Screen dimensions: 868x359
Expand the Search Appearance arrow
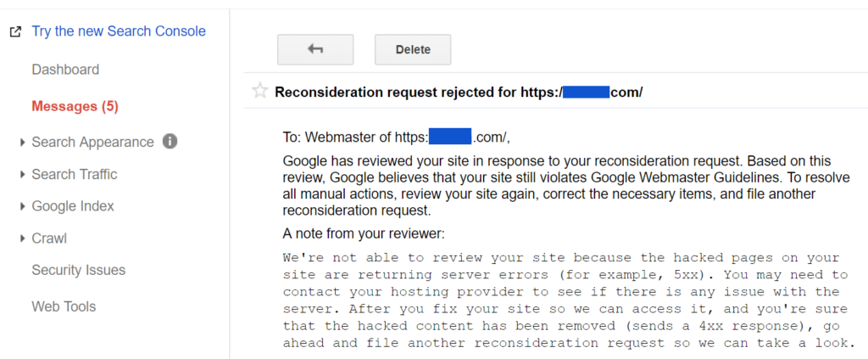(22, 143)
